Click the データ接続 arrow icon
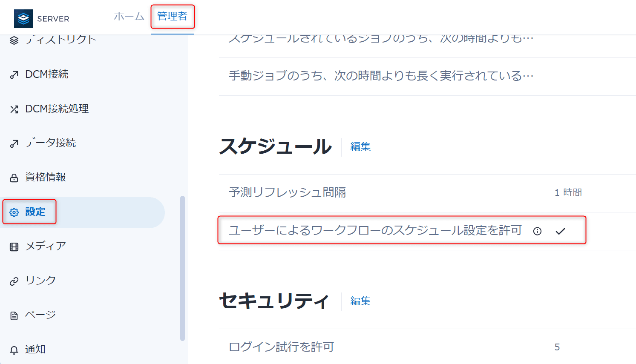This screenshot has width=636, height=364. (14, 143)
